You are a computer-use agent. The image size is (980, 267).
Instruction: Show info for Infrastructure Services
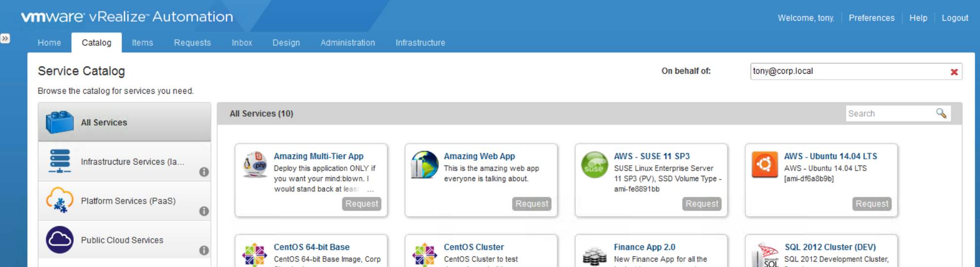[204, 172]
